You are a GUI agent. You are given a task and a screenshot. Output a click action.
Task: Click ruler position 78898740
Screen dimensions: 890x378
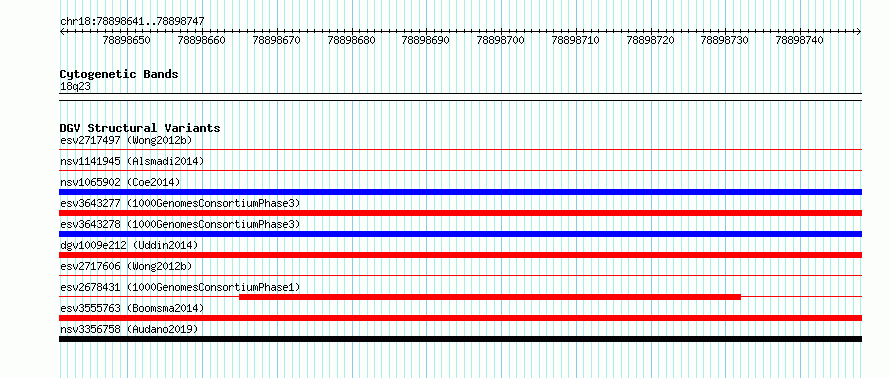point(800,40)
